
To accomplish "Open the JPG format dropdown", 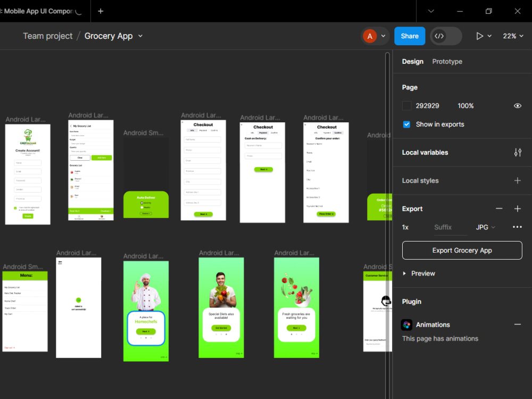I will pos(485,227).
